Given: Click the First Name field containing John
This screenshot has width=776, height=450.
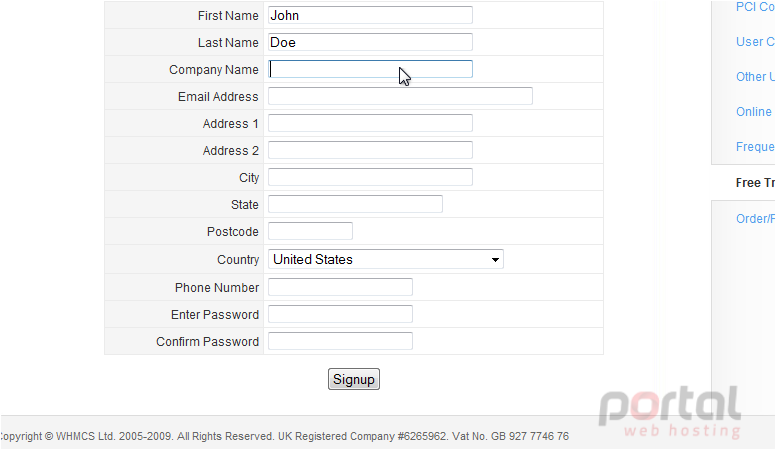Looking at the screenshot, I should [x=370, y=15].
